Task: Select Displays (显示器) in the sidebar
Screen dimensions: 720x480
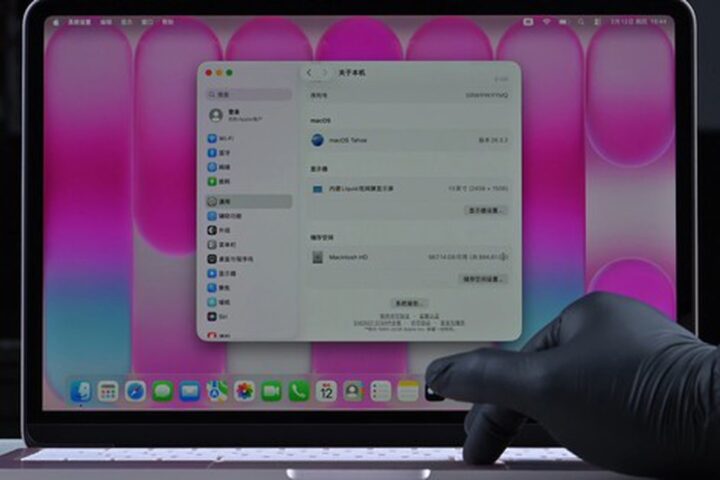Action: click(248, 273)
